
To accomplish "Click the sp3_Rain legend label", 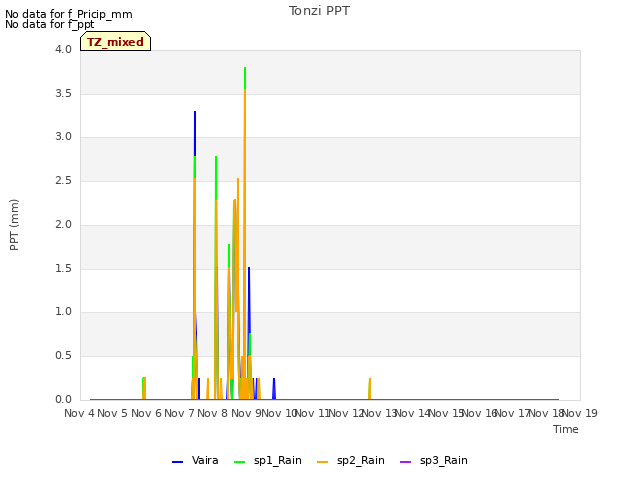I will 443,460.
